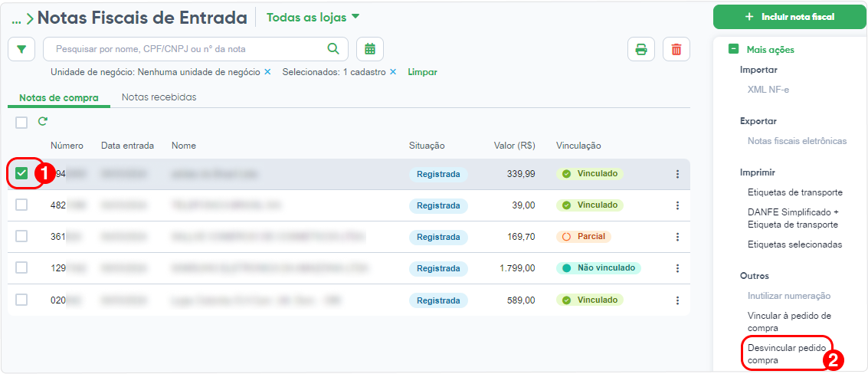Click 'Registrada' badge in 169,70 row
Viewport: 868px width, 374px height.
[x=438, y=237]
